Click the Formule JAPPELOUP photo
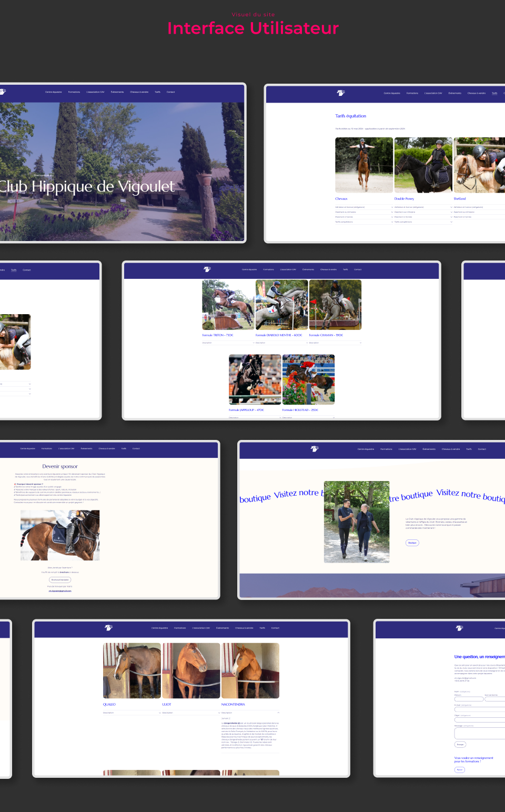 tap(255, 379)
